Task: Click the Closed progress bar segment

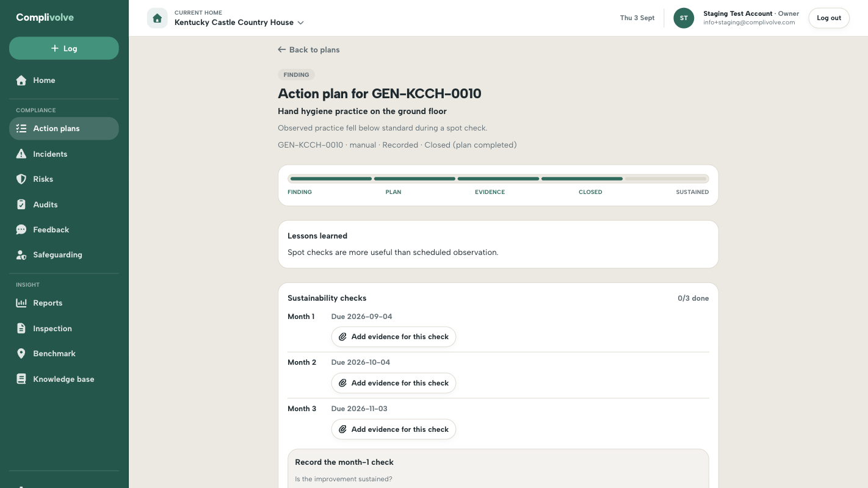Action: pos(582,179)
